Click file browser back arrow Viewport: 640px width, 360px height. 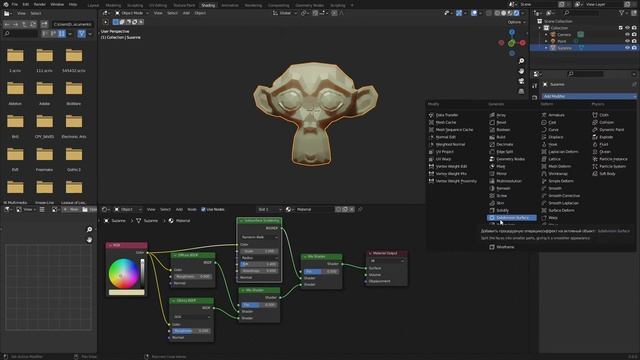[7, 24]
